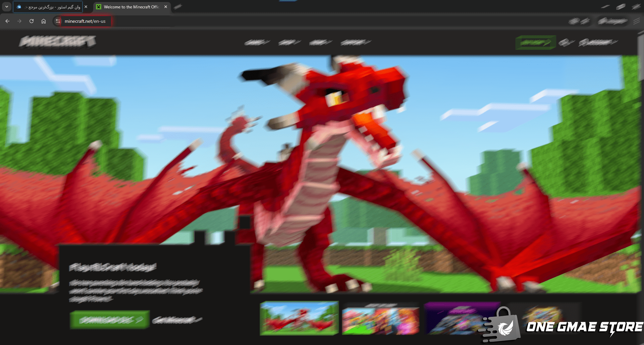Reload the Minecraft page
The width and height of the screenshot is (644, 345).
[x=32, y=21]
